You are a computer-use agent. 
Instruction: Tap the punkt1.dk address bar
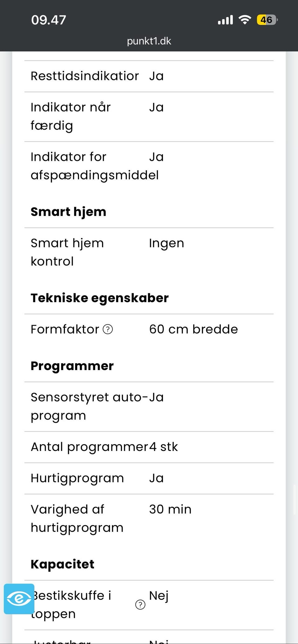tap(149, 41)
